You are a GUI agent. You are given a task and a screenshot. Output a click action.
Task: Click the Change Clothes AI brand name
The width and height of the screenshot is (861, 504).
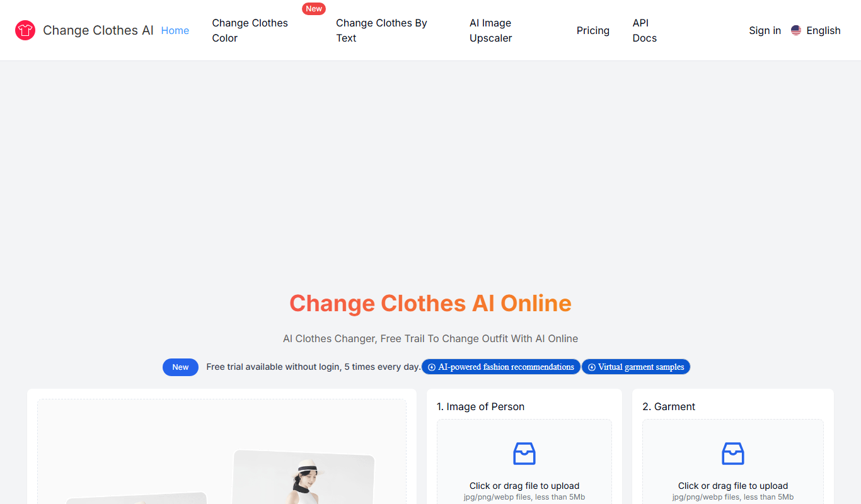coord(98,30)
